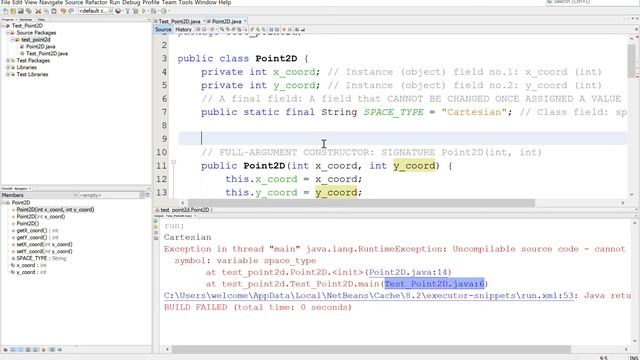Collapse the Test_Point2D project node
This screenshot has width=640, height=360.
pos(3,26)
